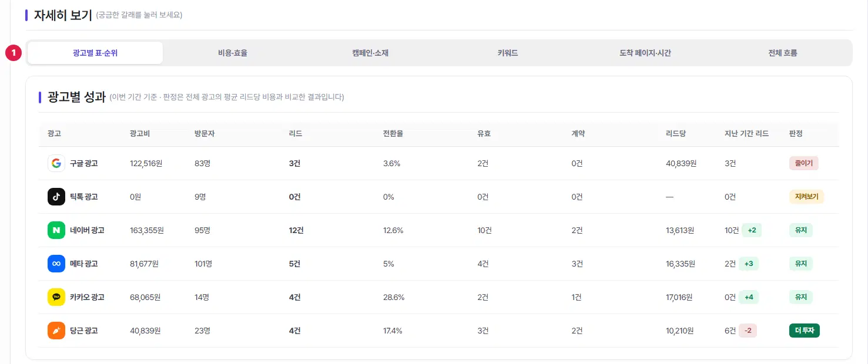868x364 pixels.
Task: Click the 판정 column header
Action: (796, 134)
